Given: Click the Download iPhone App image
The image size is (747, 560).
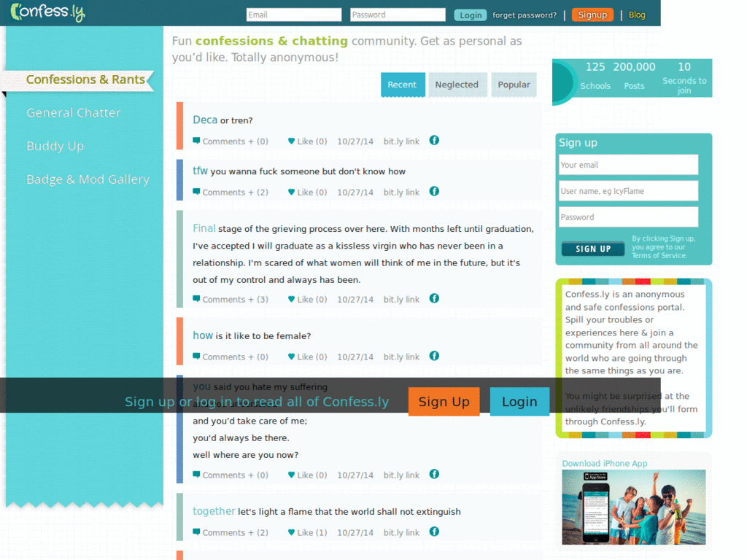Looking at the screenshot, I should pos(634,507).
